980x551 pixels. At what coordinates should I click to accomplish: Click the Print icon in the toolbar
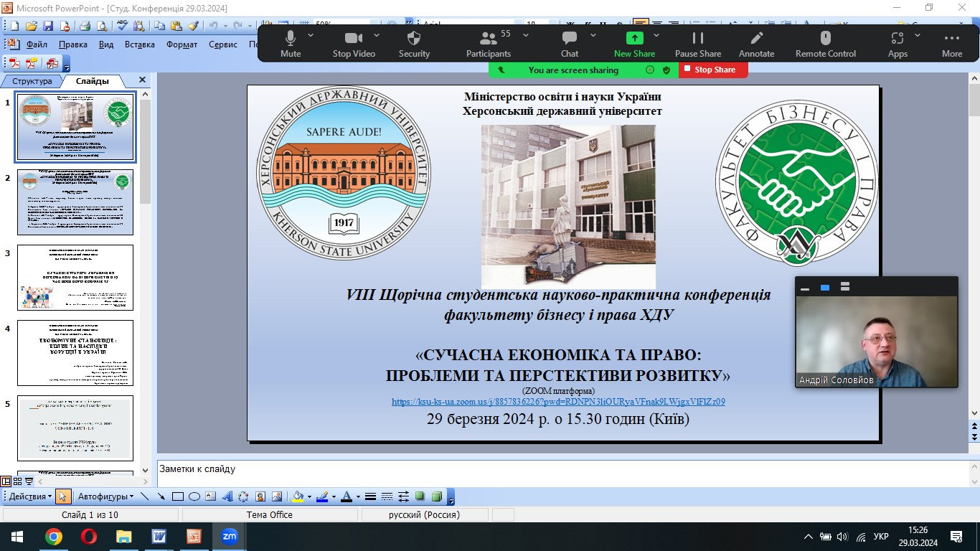(85, 26)
